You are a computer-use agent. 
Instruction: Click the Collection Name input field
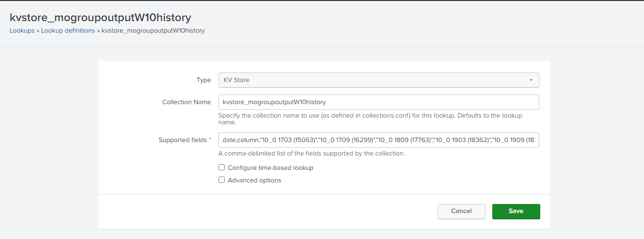(x=378, y=102)
